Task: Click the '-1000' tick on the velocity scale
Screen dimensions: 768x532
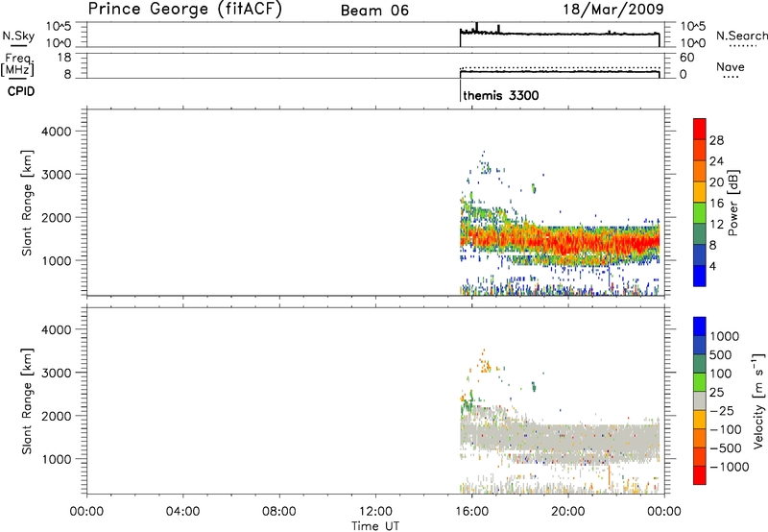Action: coord(730,467)
